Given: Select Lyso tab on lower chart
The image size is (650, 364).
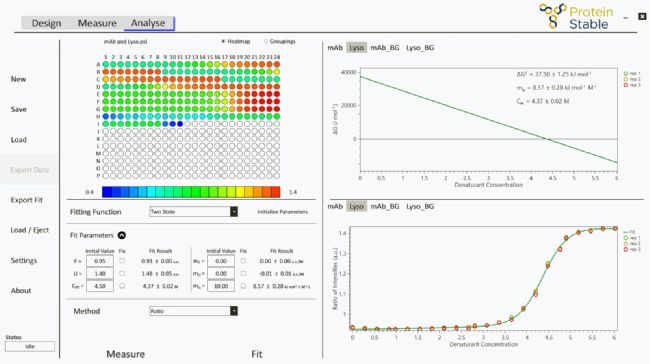Looking at the screenshot, I should coord(356,206).
